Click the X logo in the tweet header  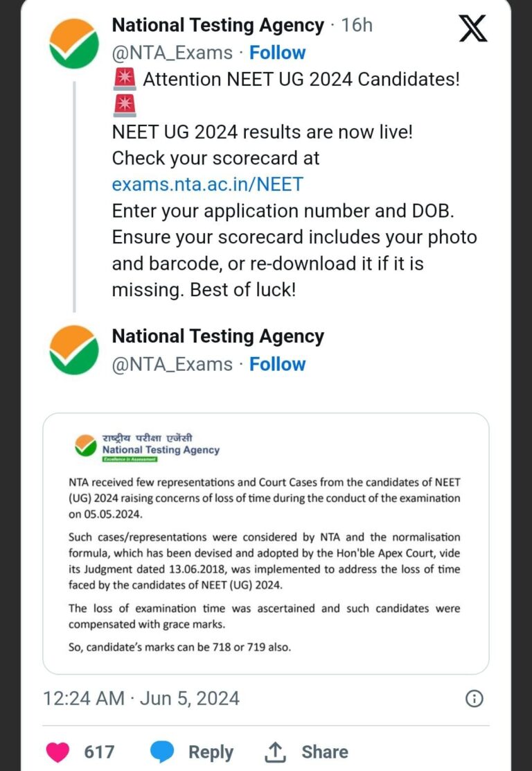[x=473, y=28]
